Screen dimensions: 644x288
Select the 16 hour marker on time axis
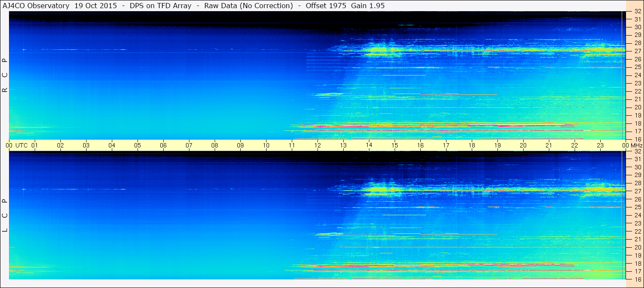pyautogui.click(x=420, y=145)
